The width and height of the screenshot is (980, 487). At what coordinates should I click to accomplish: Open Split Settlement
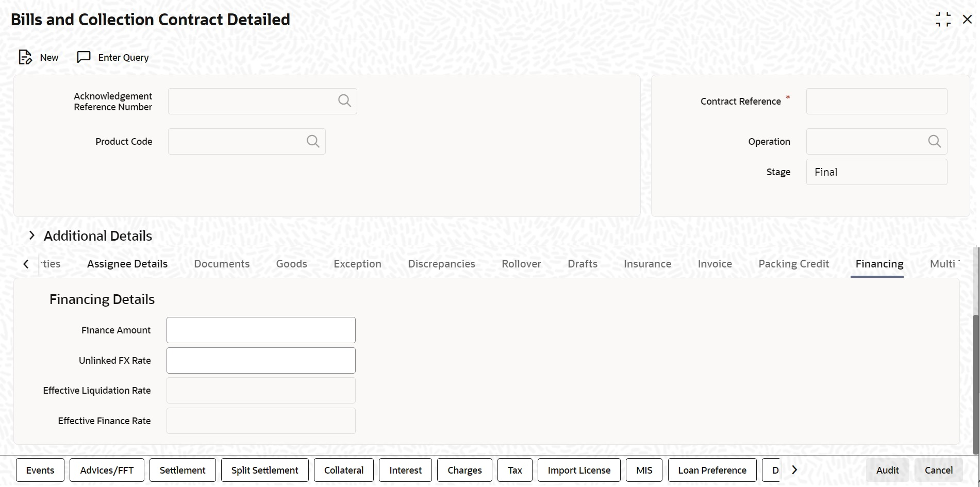click(265, 470)
